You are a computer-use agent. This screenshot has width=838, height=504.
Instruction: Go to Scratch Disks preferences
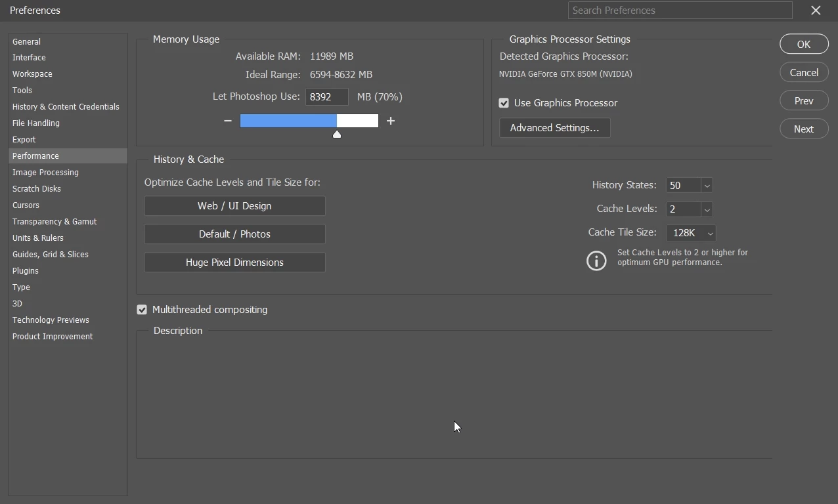click(68, 189)
